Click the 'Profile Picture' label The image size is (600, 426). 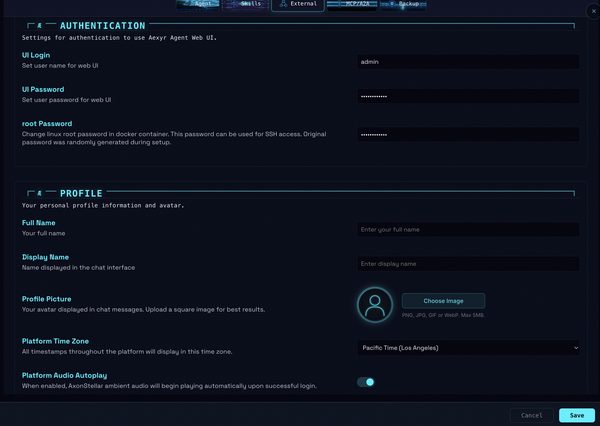tap(46, 299)
